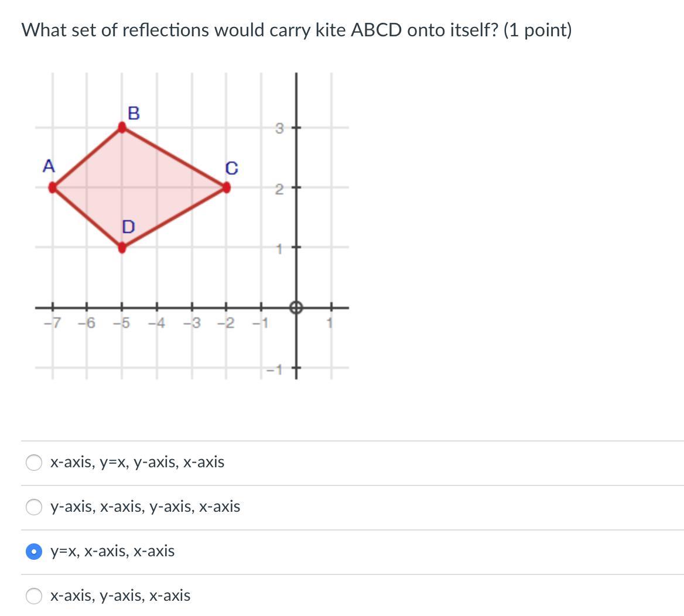This screenshot has width=684, height=616.
Task: Click the letter label "C" near the kite
Action: (x=231, y=169)
